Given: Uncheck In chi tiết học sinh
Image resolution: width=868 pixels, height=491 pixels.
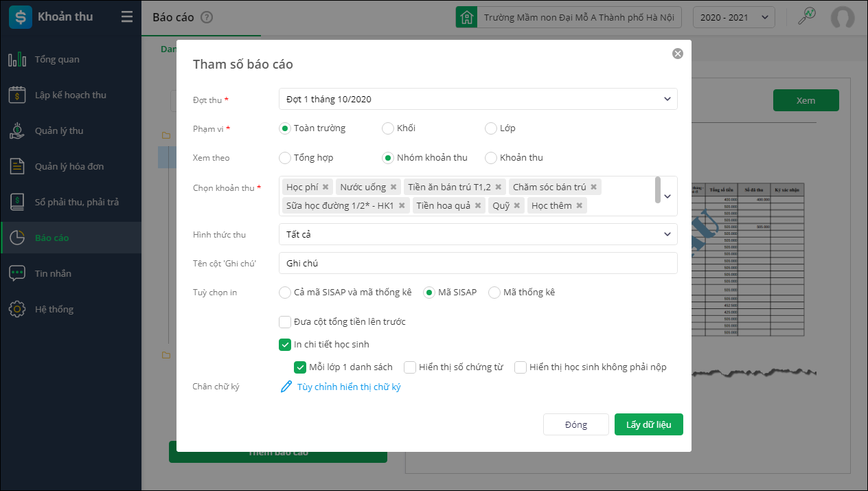Looking at the screenshot, I should (285, 344).
